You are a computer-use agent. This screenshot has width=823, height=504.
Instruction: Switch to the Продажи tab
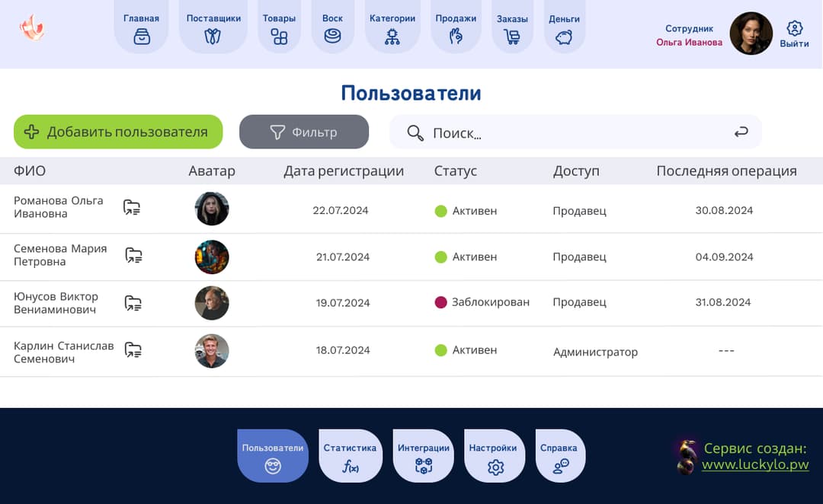pos(456,34)
